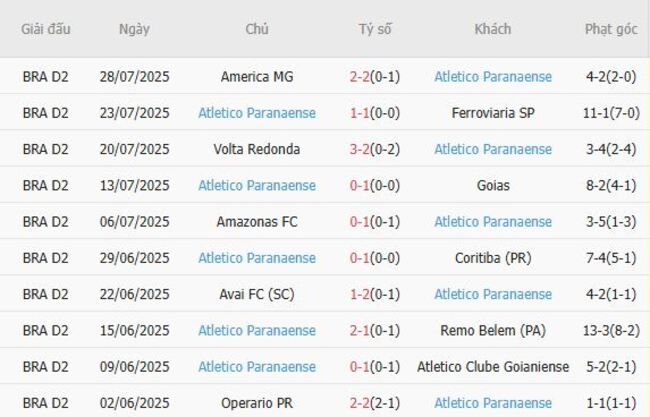Click the "Giải đấu" column header

(46, 29)
